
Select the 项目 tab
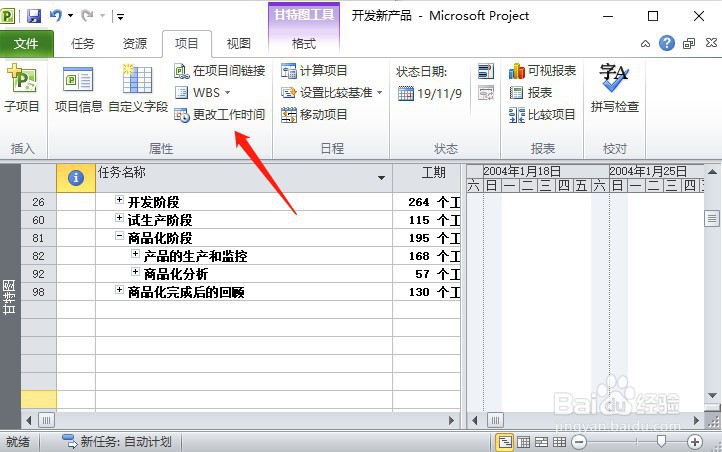pos(186,44)
